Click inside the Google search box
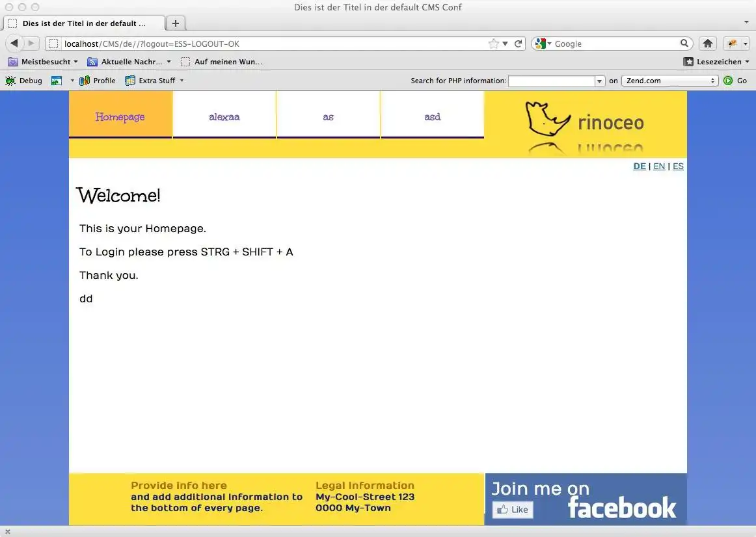This screenshot has width=756, height=537. coord(616,44)
